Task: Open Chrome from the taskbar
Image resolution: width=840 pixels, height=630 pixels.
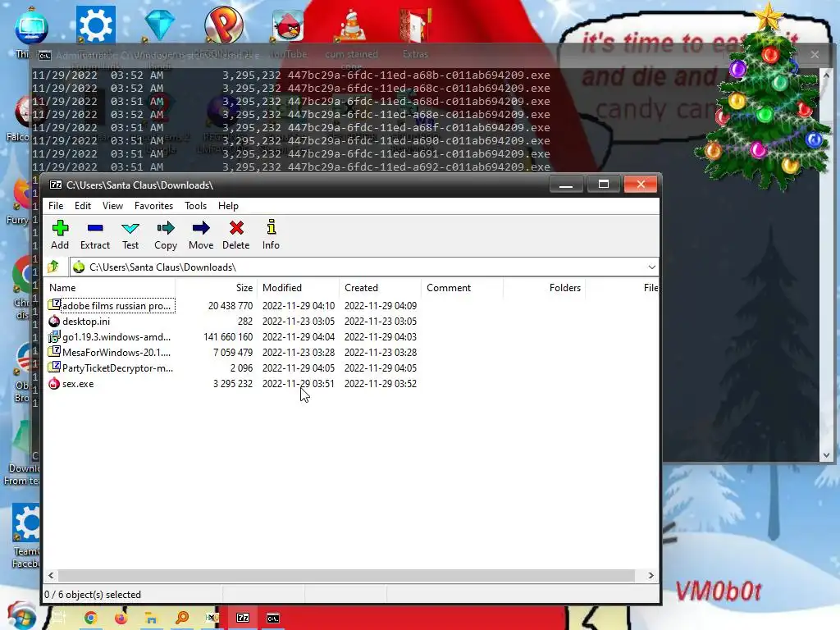Action: click(90, 618)
